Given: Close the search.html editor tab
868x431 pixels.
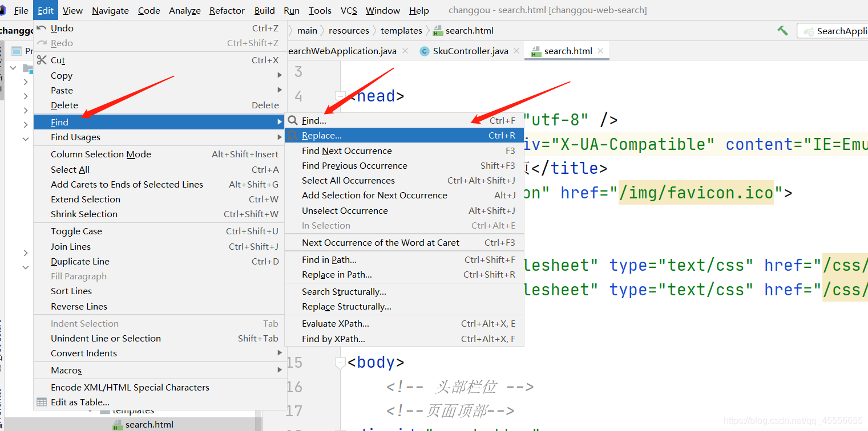Looking at the screenshot, I should [x=600, y=51].
